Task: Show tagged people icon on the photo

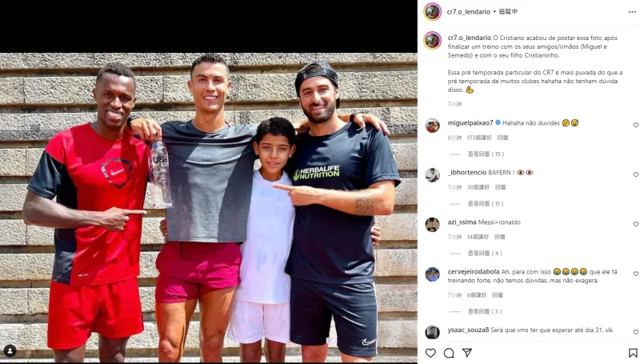Action: coord(10,350)
